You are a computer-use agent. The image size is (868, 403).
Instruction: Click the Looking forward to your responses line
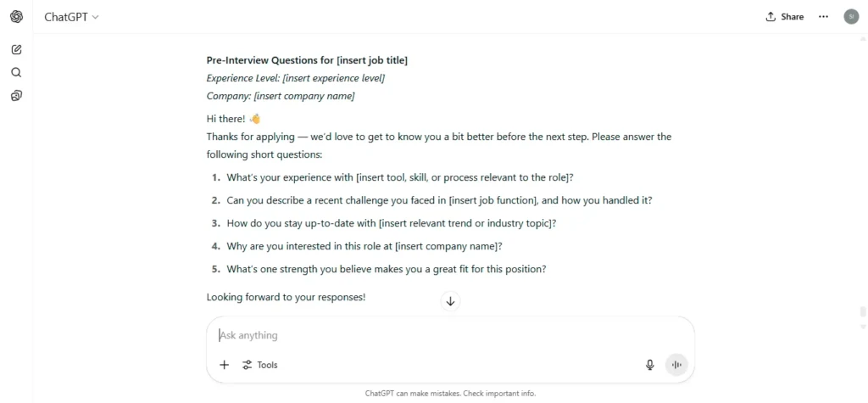click(x=287, y=297)
